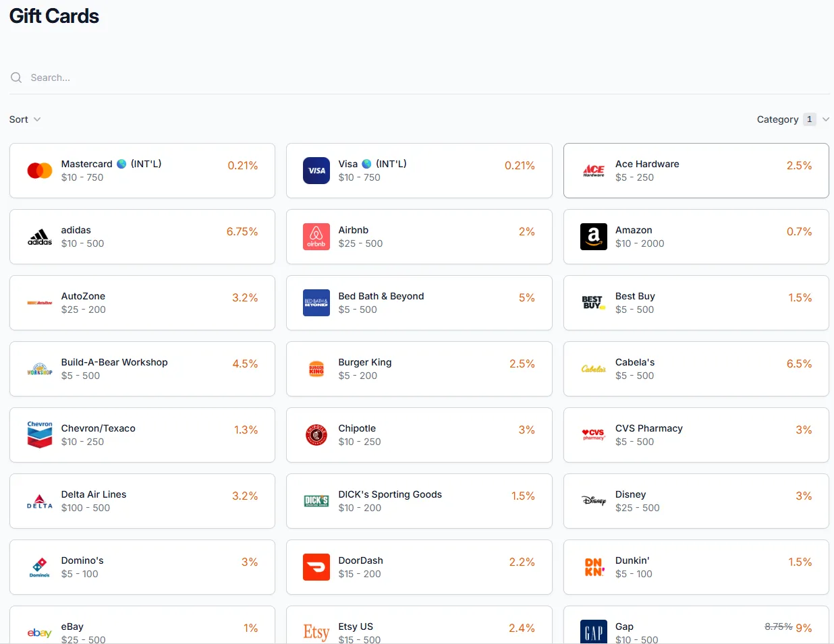The image size is (834, 644).
Task: Choose the Delta Air Lines card
Action: tap(142, 501)
